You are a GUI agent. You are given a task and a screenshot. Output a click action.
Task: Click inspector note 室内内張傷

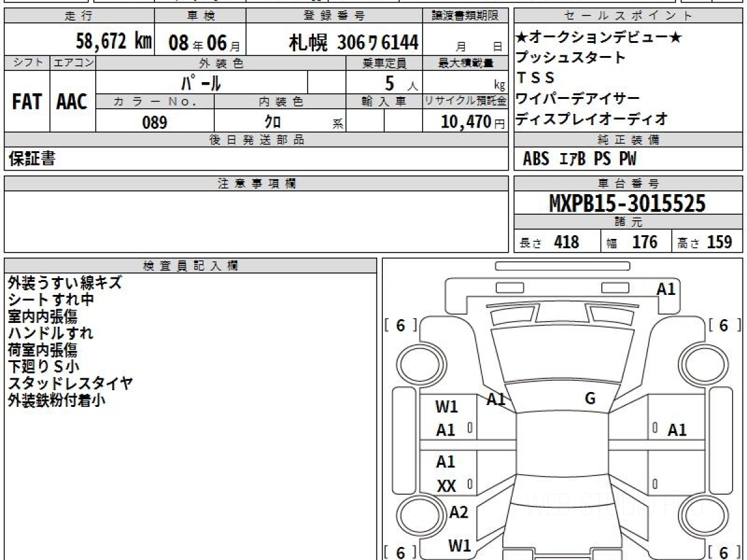(x=42, y=316)
